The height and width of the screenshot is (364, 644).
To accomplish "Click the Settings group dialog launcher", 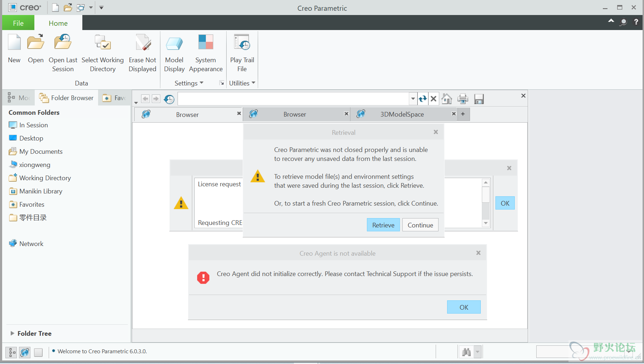I will pos(222,83).
